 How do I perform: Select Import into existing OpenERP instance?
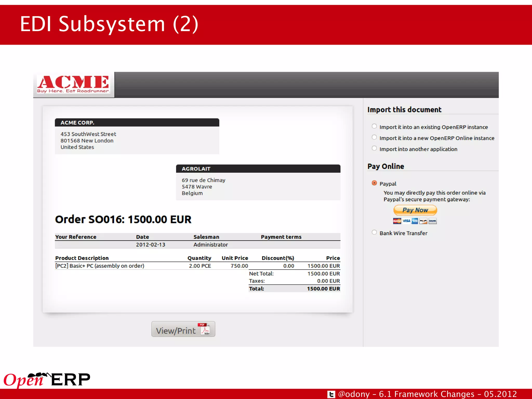click(x=374, y=126)
